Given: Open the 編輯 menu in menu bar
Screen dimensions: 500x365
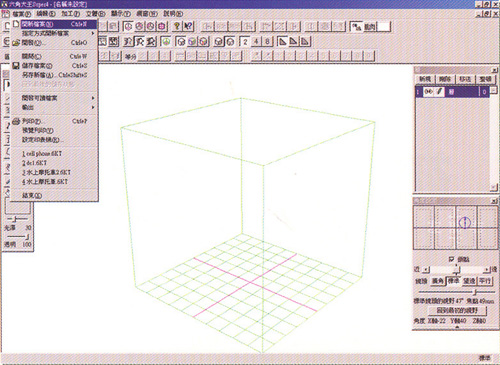Looking at the screenshot, I should (46, 14).
